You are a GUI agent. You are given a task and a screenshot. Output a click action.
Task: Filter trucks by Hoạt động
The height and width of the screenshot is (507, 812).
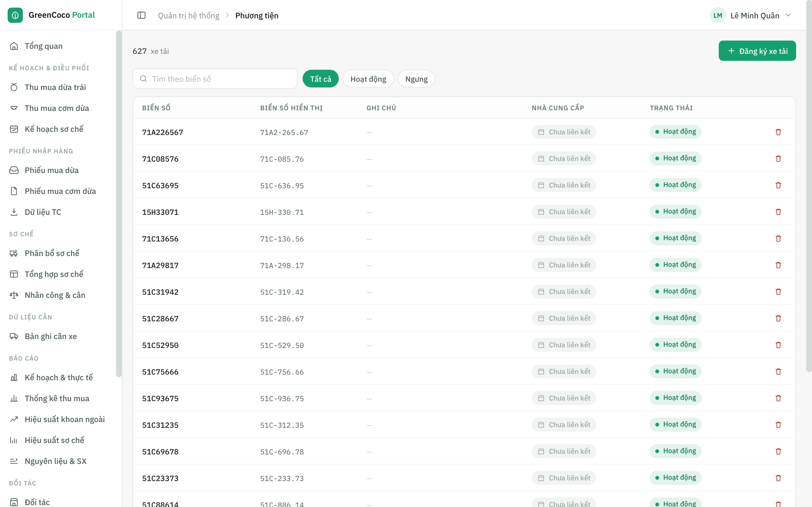368,79
